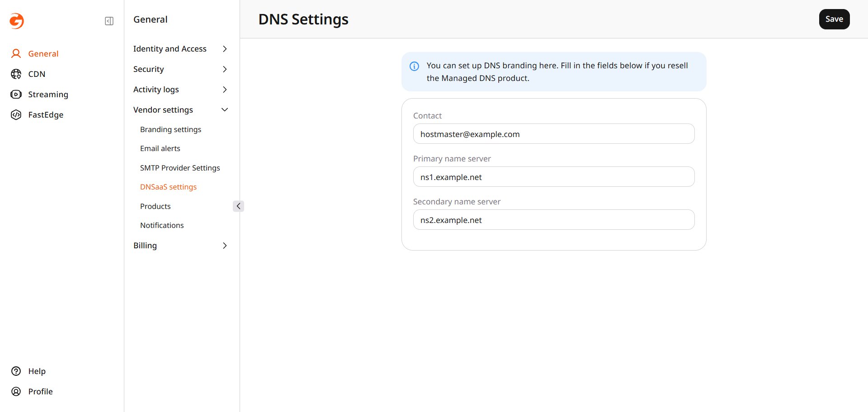Viewport: 868px width, 412px height.
Task: Select DNSaaS settings item
Action: [168, 187]
